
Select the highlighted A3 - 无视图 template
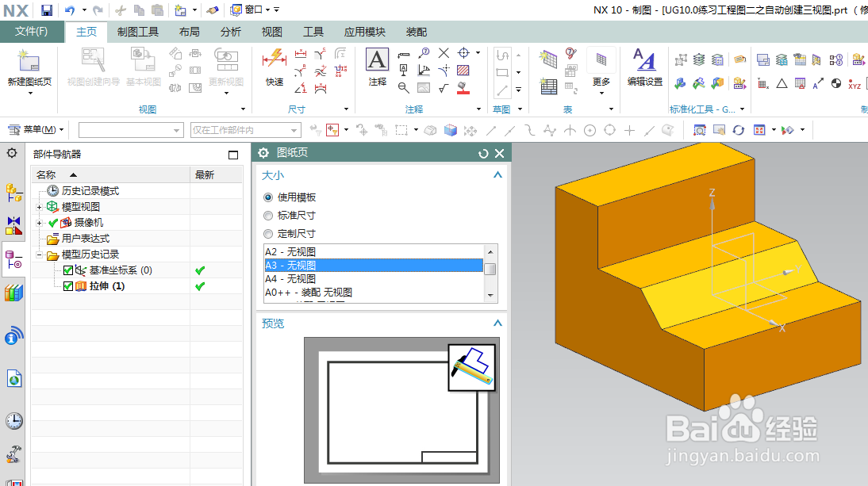(x=374, y=266)
